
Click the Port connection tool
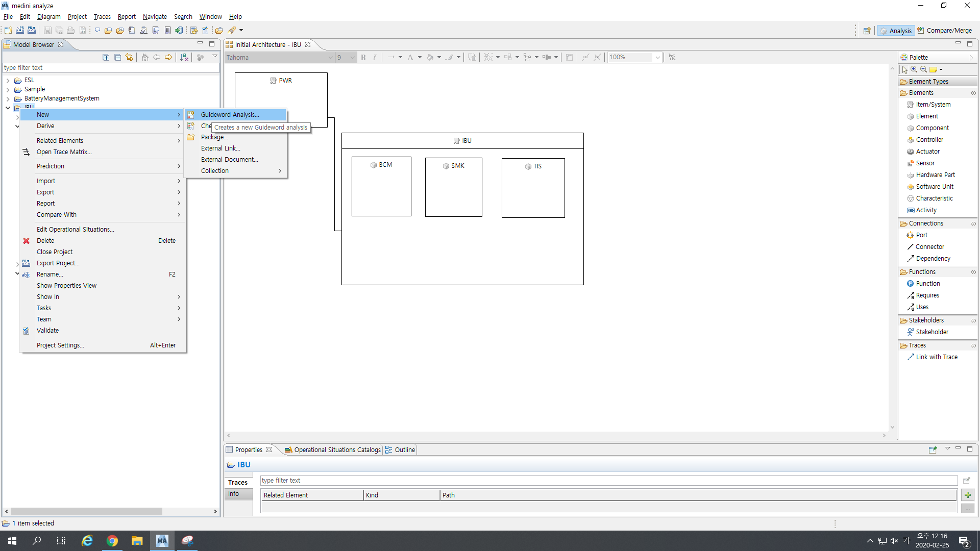tap(921, 235)
